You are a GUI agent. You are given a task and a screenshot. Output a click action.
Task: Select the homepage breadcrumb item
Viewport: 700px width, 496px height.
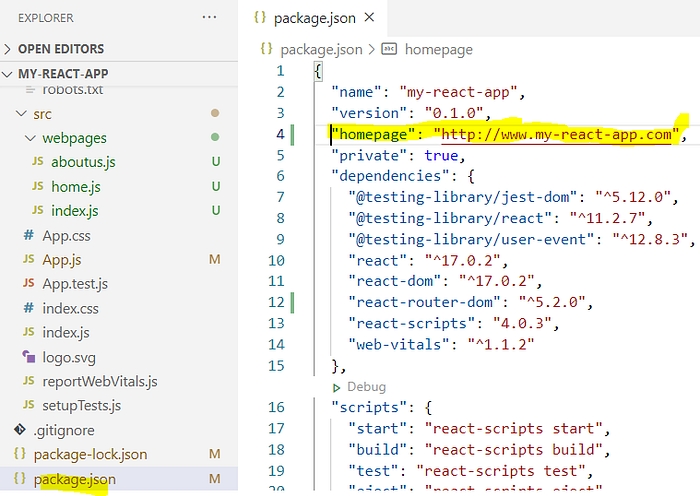(438, 48)
